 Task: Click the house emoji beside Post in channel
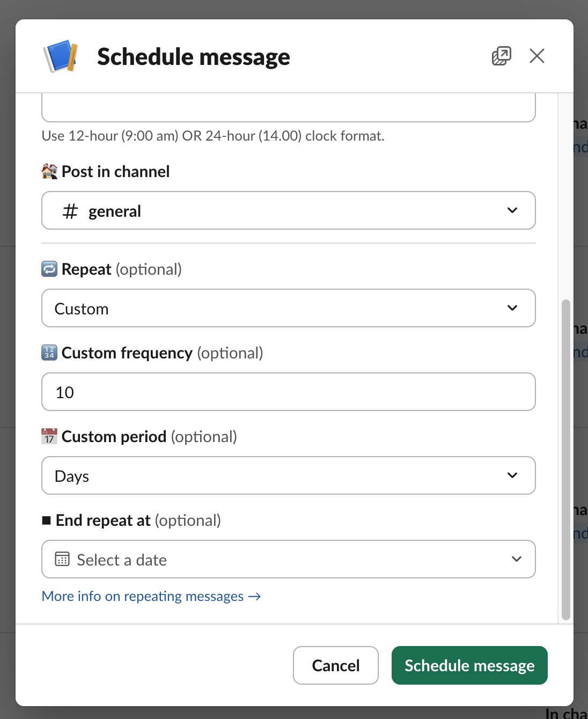click(x=49, y=171)
